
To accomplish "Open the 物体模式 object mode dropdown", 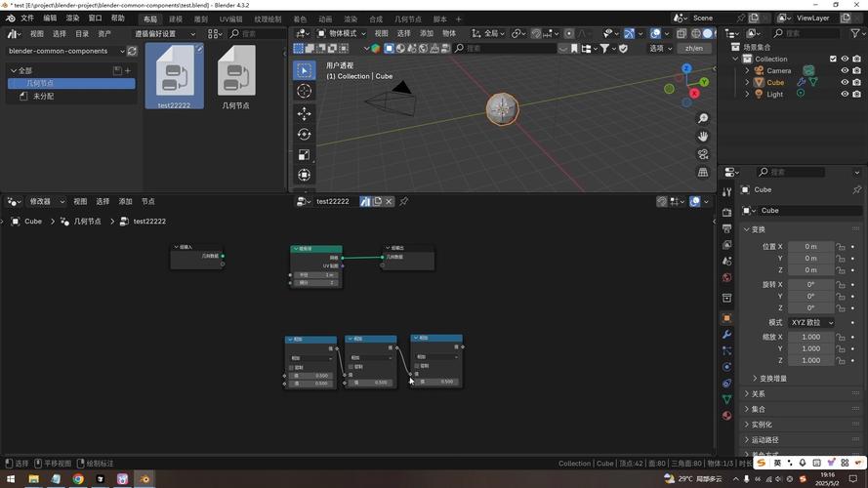I will [341, 34].
